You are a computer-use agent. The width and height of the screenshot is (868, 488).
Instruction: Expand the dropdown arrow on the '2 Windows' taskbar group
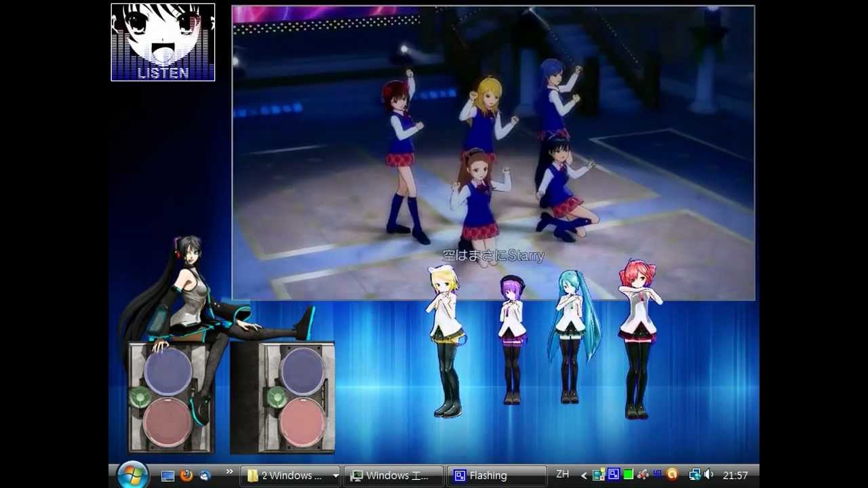point(335,476)
